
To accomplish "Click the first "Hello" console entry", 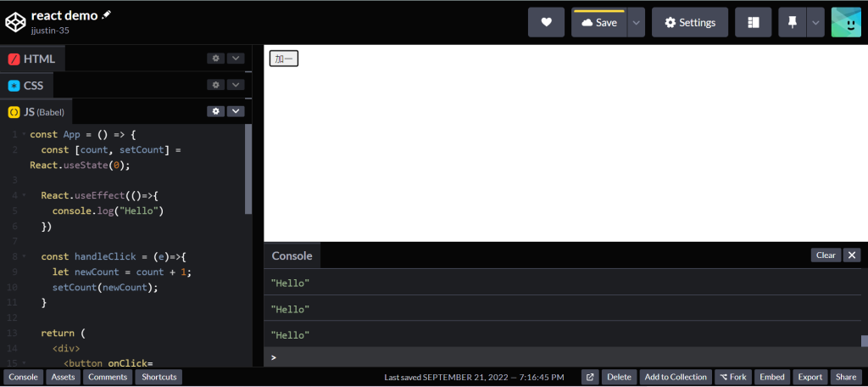I will coord(290,283).
